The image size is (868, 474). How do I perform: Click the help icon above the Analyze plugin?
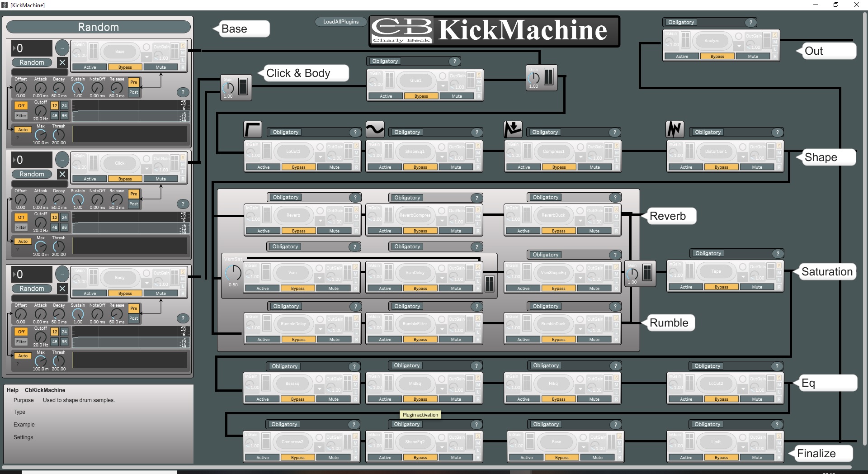pyautogui.click(x=750, y=23)
